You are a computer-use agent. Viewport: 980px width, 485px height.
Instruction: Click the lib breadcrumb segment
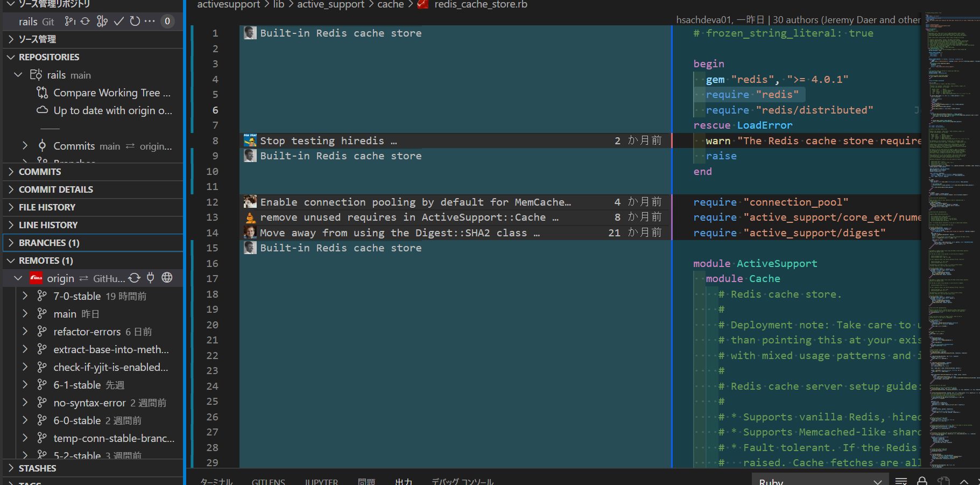pyautogui.click(x=279, y=4)
